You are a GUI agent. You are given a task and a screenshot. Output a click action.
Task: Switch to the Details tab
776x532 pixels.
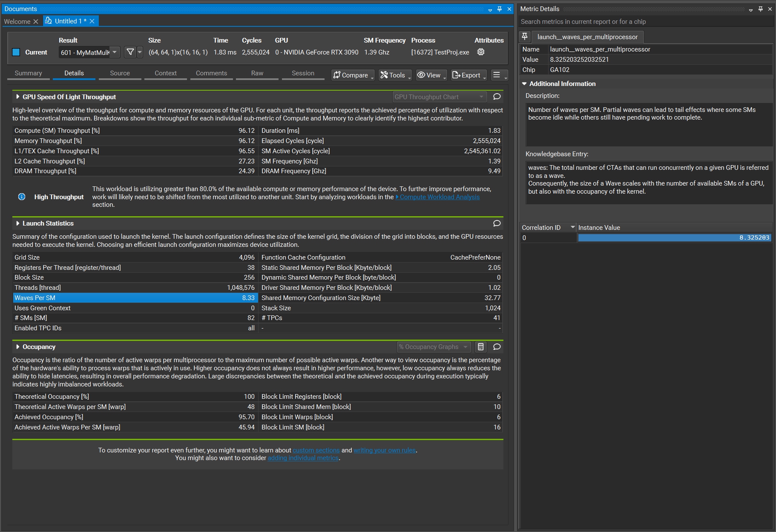pos(74,73)
